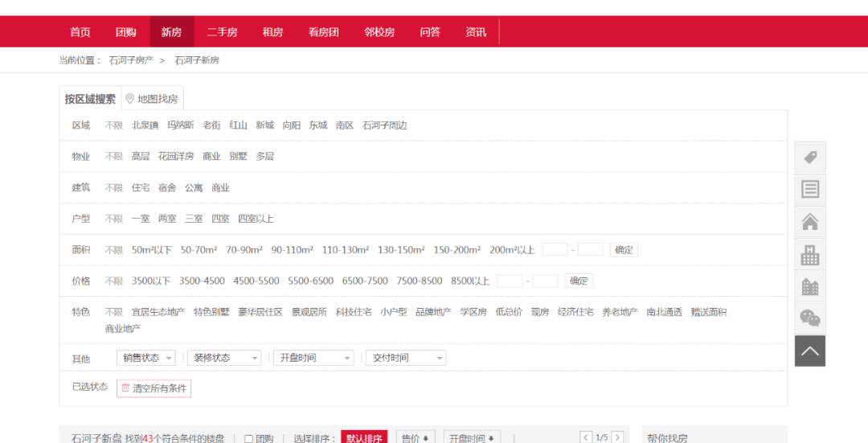
Task: Click the minimum area input field
Action: [555, 250]
